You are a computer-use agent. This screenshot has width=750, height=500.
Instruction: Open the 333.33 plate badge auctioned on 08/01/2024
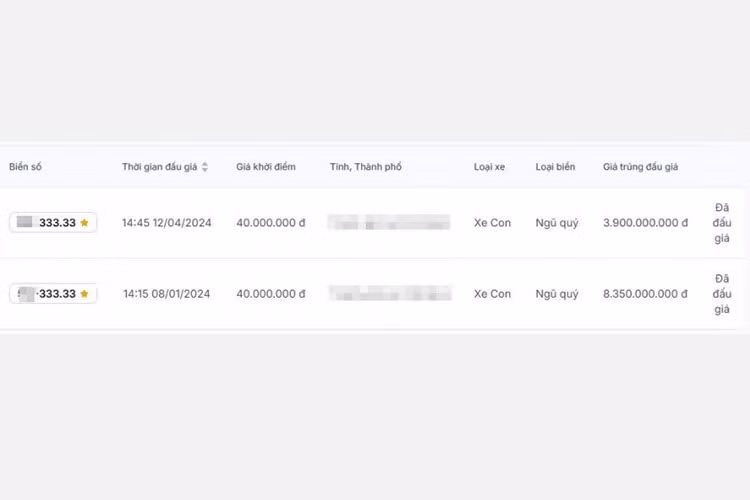[53, 294]
